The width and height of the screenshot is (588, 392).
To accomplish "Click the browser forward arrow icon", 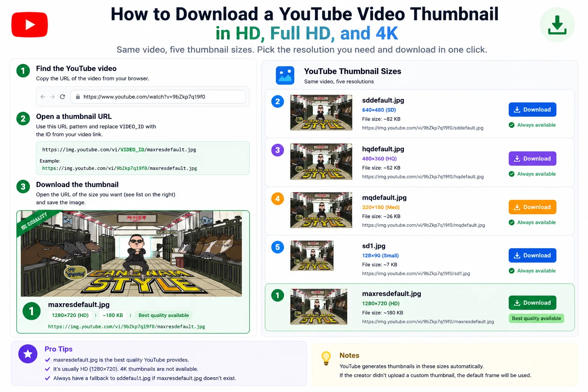I will click(x=52, y=97).
